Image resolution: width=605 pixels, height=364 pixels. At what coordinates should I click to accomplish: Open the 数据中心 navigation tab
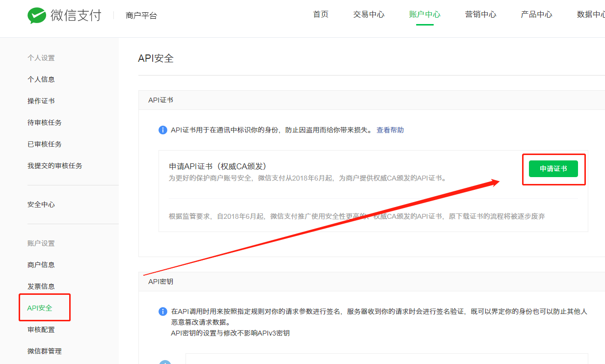(x=591, y=15)
